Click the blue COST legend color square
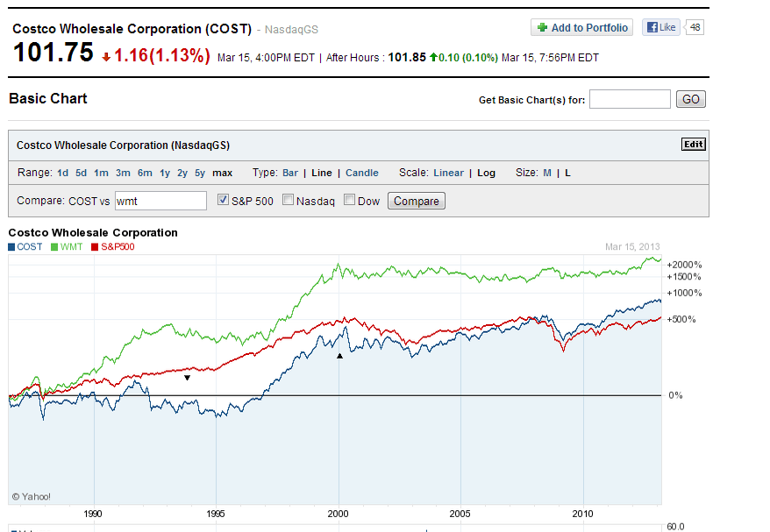770x532 pixels. click(x=11, y=247)
